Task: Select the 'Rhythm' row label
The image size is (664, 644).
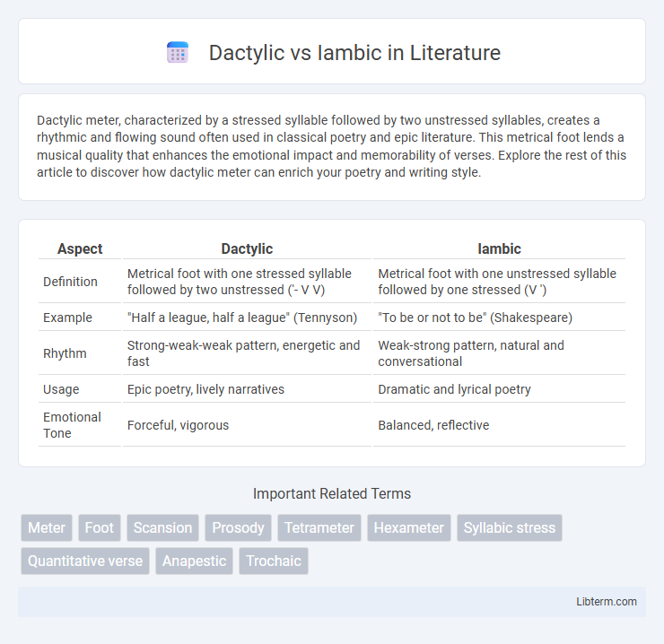Action: click(65, 353)
